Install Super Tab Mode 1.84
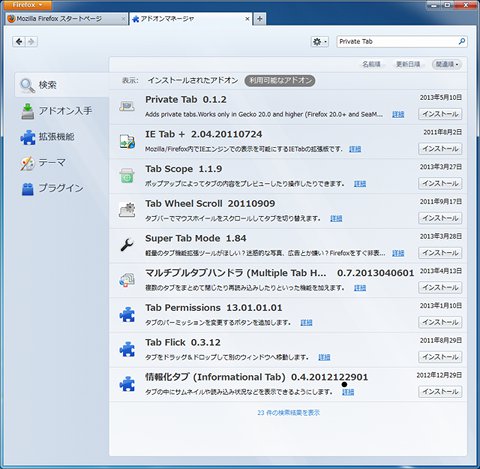The image size is (480, 469). [440, 253]
